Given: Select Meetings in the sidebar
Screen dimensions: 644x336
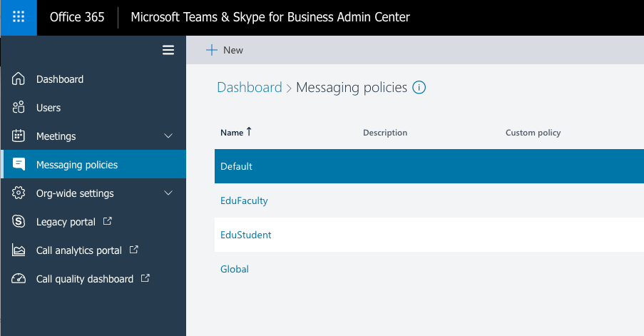Looking at the screenshot, I should pyautogui.click(x=56, y=136).
